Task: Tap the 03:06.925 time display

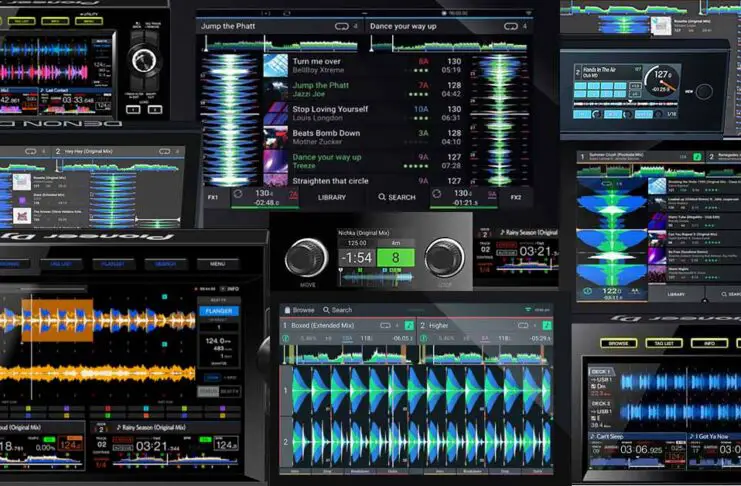Action: 641,449
